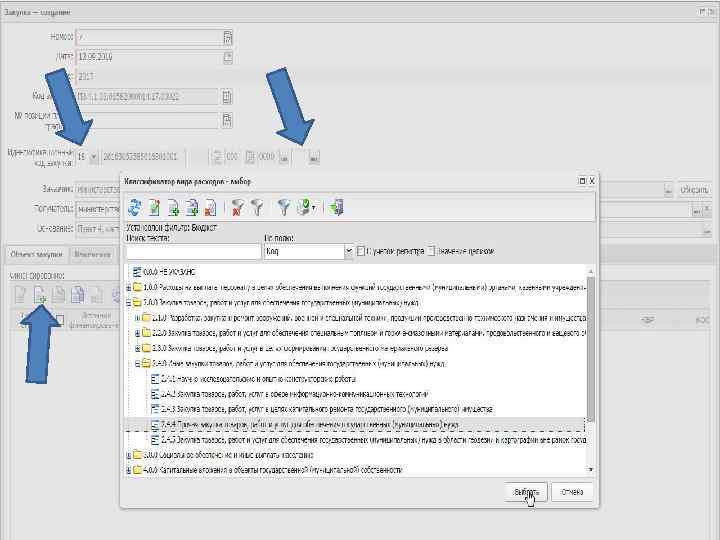Click the create-with-copy document icon in dialog
The width and height of the screenshot is (720, 540).
coord(191,208)
